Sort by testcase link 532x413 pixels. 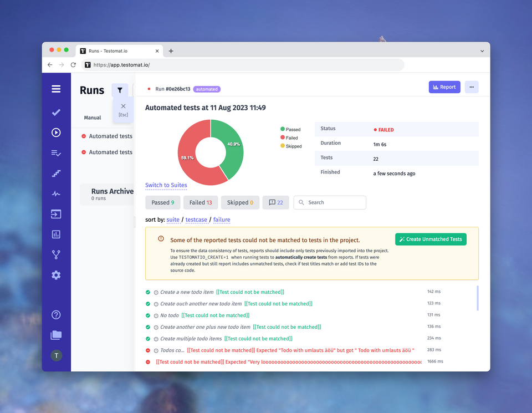coord(196,220)
